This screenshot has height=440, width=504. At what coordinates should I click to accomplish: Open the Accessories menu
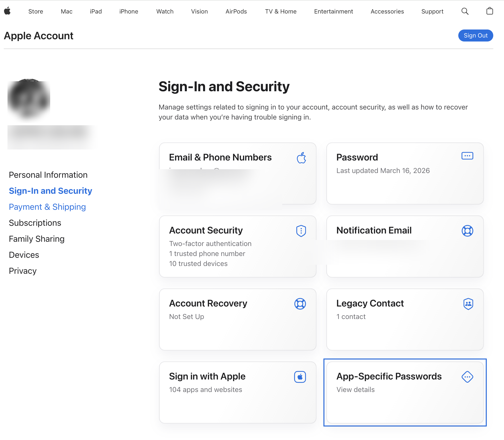pyautogui.click(x=387, y=11)
